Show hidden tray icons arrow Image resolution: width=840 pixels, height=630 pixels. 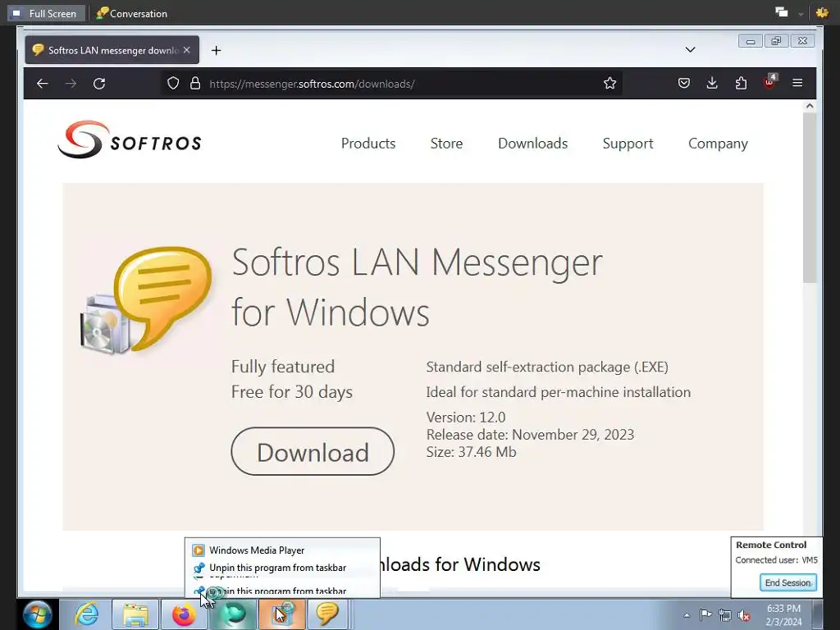pyautogui.click(x=687, y=615)
